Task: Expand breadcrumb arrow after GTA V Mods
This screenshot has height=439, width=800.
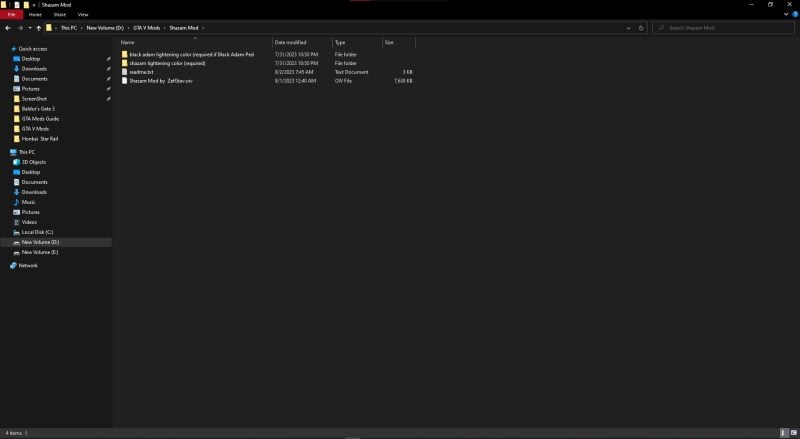Action: [x=165, y=28]
